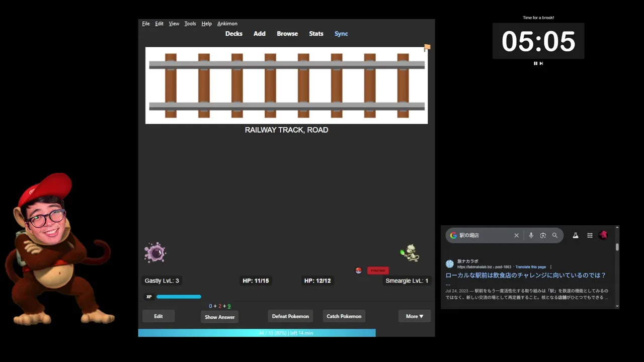Click the Smeargle Pokemon sprite
The width and height of the screenshot is (644, 362).
pos(410,252)
